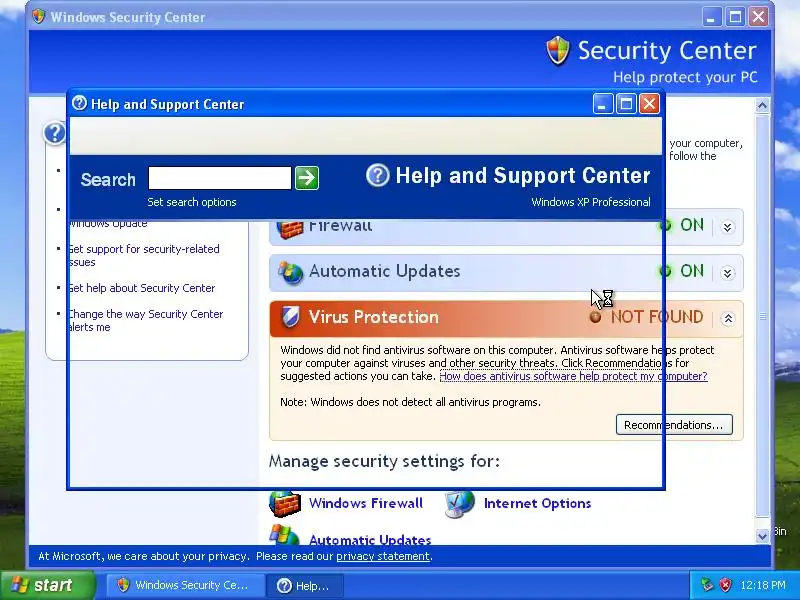Open Windows Firewall settings link
Viewport: 800px width, 600px height.
click(x=366, y=503)
